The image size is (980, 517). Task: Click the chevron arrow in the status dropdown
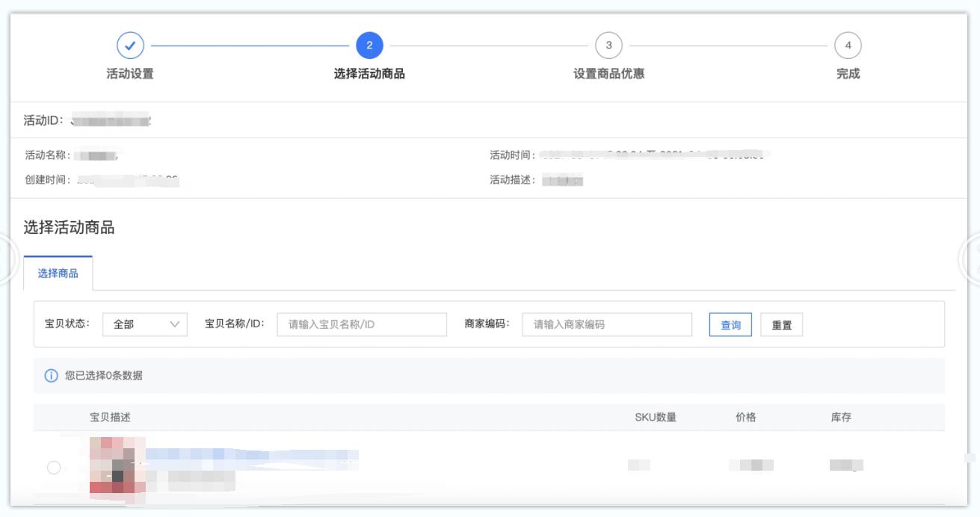(x=176, y=324)
